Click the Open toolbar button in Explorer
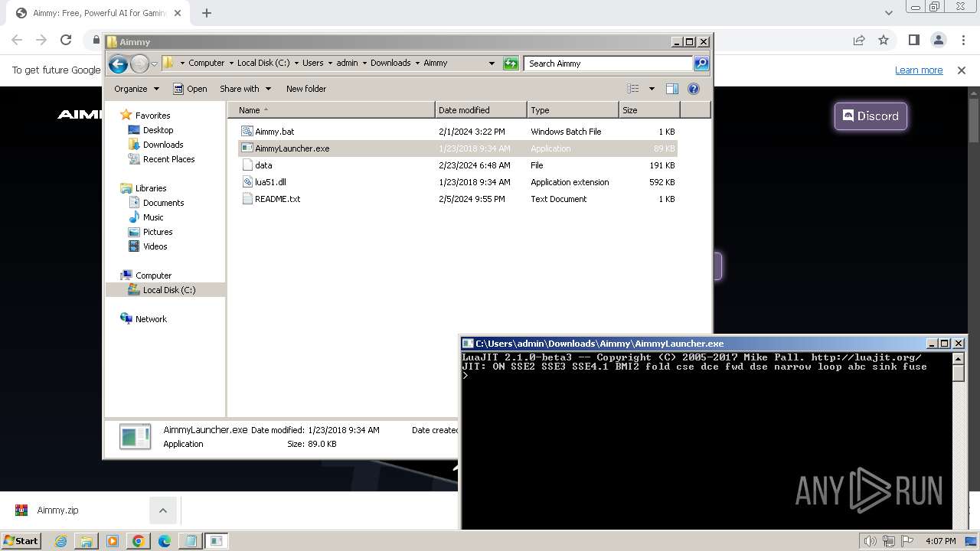This screenshot has height=551, width=980. coord(190,89)
